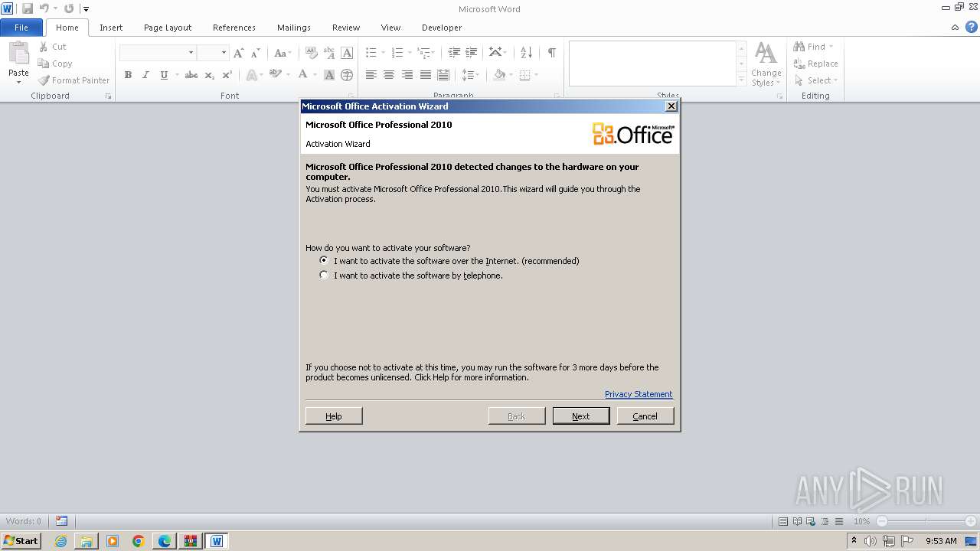Click Replace in the Editing group
The image size is (980, 551).
[x=816, y=64]
